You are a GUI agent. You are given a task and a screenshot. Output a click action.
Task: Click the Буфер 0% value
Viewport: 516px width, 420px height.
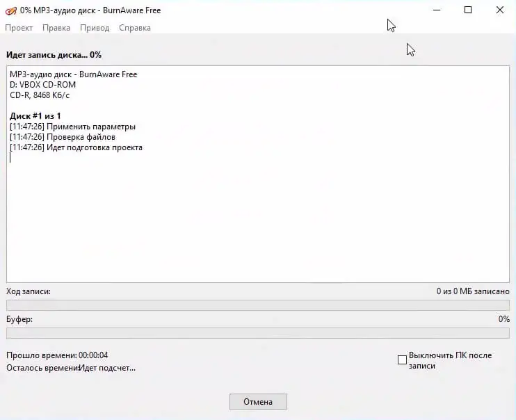[503, 319]
